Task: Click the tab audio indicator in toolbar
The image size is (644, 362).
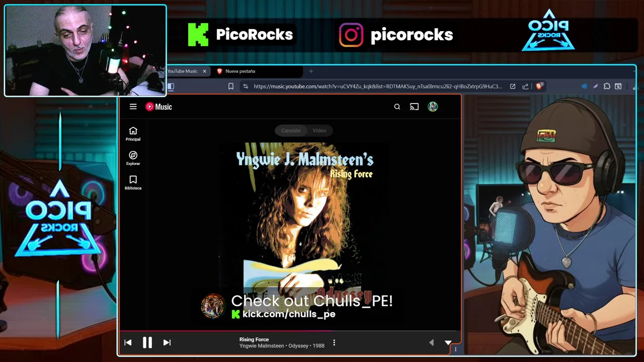Action: pos(584,86)
